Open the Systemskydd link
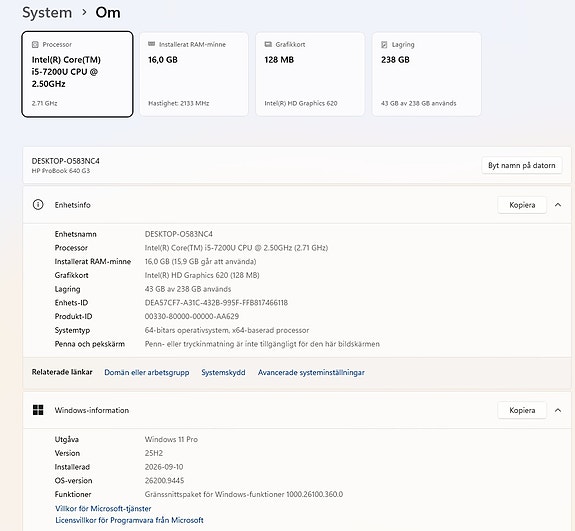This screenshot has width=575, height=531. (223, 372)
